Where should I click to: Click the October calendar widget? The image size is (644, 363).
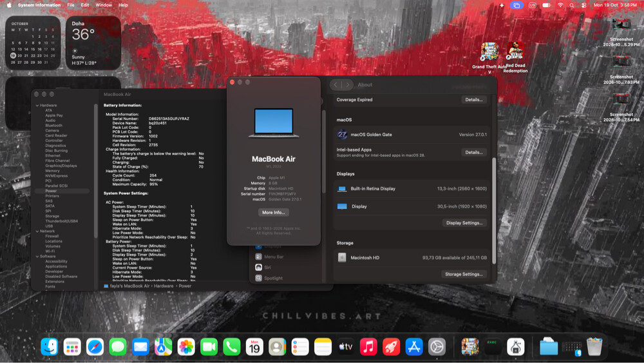click(x=33, y=43)
